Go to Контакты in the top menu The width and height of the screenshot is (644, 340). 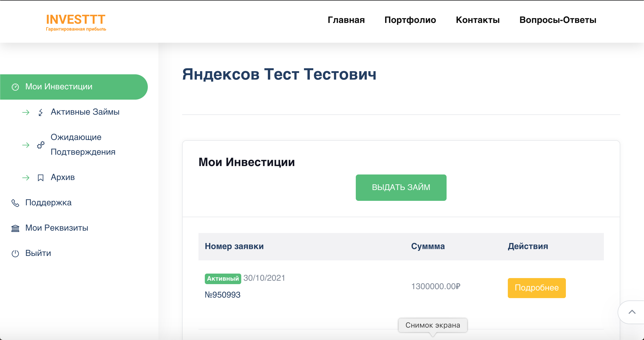tap(478, 20)
